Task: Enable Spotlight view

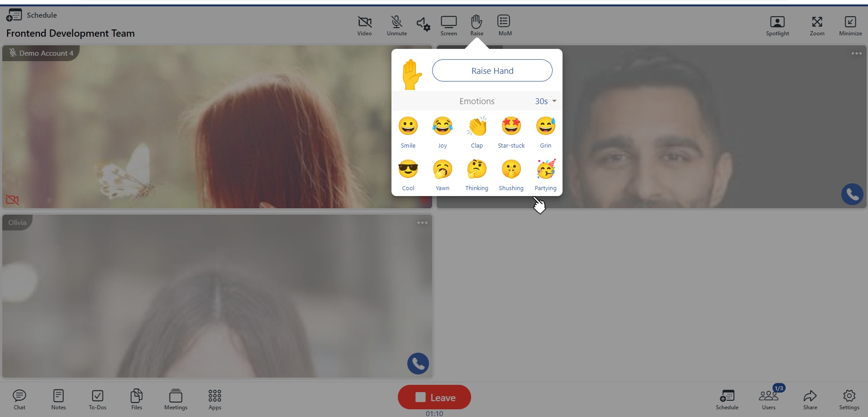Action: [x=777, y=25]
